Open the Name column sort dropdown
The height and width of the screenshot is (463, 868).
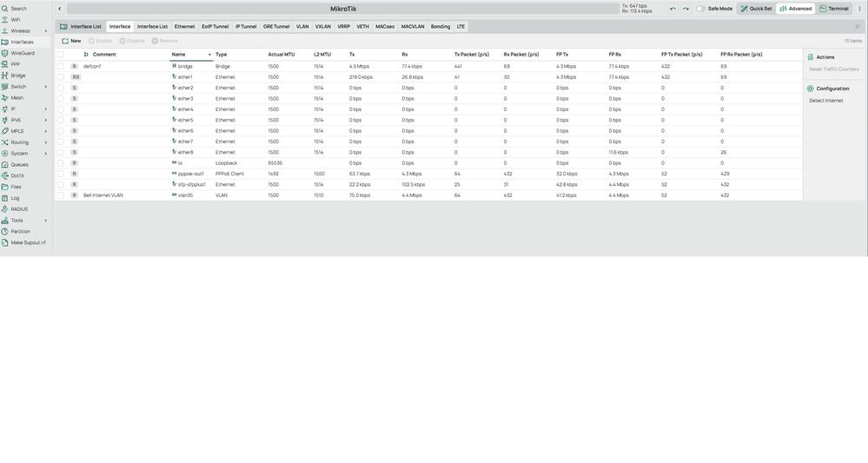click(209, 55)
